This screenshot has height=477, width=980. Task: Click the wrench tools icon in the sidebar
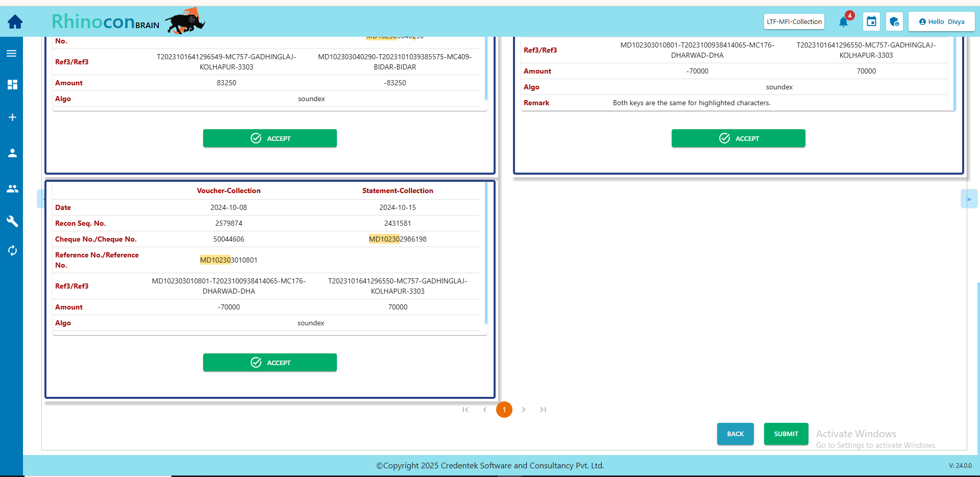click(x=12, y=221)
